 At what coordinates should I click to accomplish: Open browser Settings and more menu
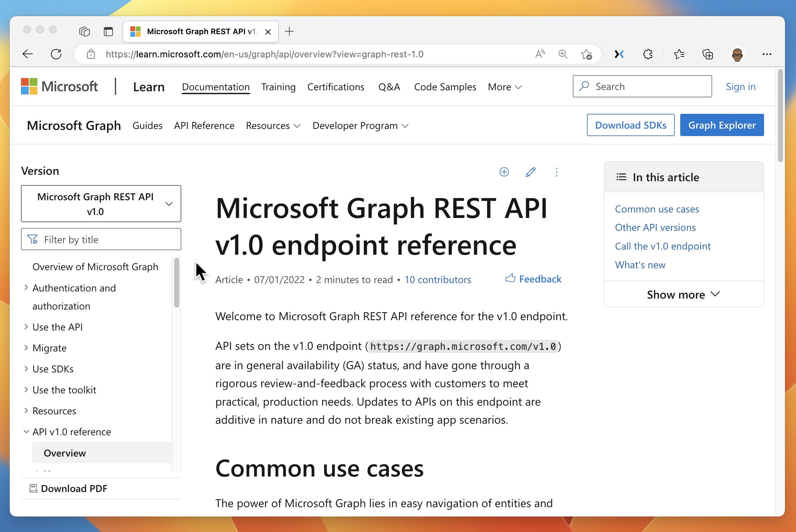767,54
